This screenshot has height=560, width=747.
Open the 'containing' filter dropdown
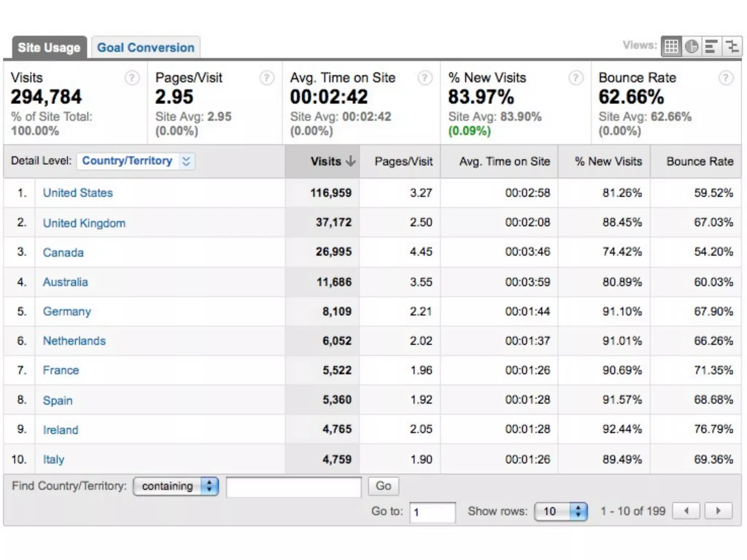(x=176, y=486)
